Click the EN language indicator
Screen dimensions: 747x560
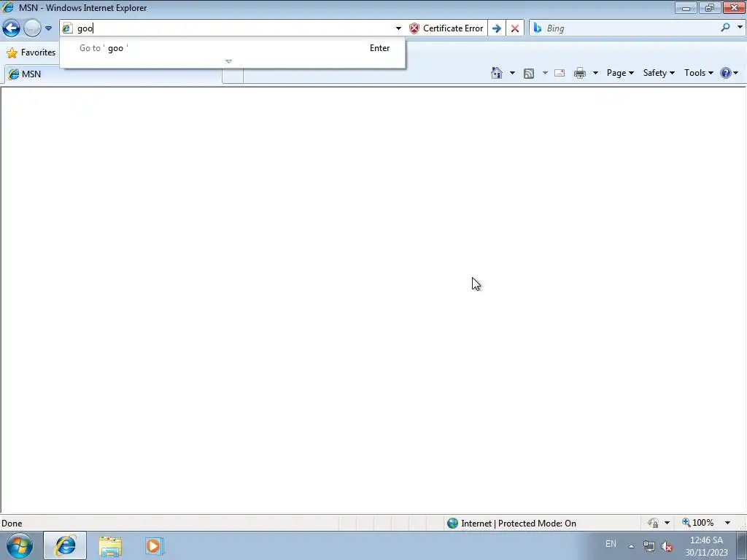coord(611,544)
